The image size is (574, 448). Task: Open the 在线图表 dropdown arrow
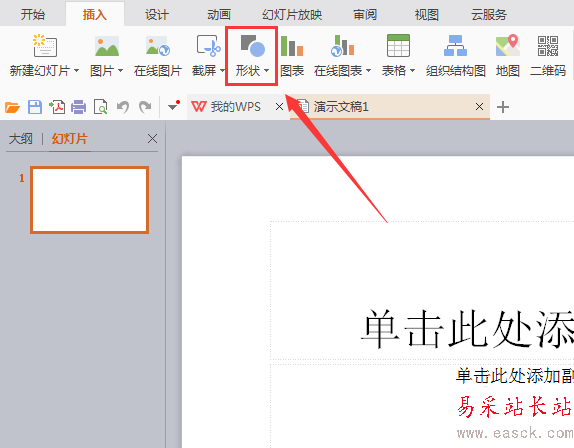[x=368, y=70]
